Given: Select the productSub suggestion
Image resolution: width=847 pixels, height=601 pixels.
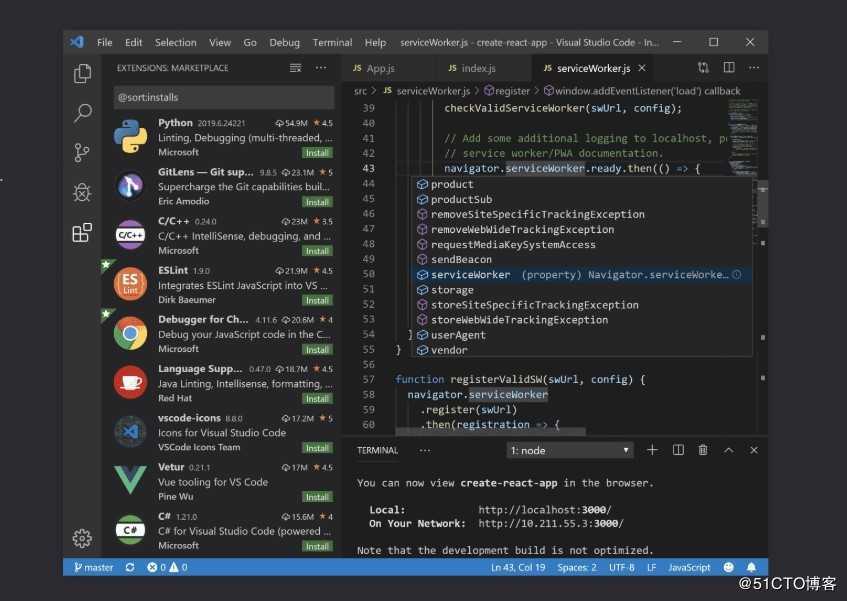Looking at the screenshot, I should coord(581,199).
